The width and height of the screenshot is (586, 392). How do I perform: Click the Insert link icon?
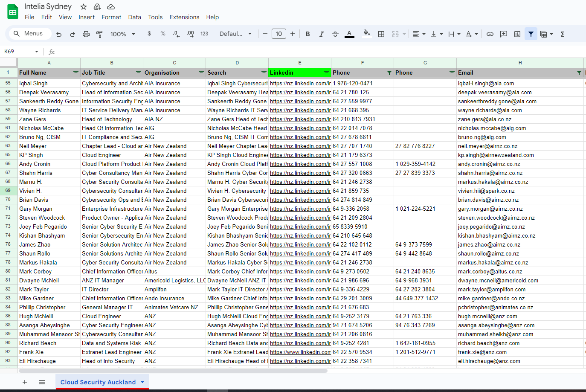[490, 34]
